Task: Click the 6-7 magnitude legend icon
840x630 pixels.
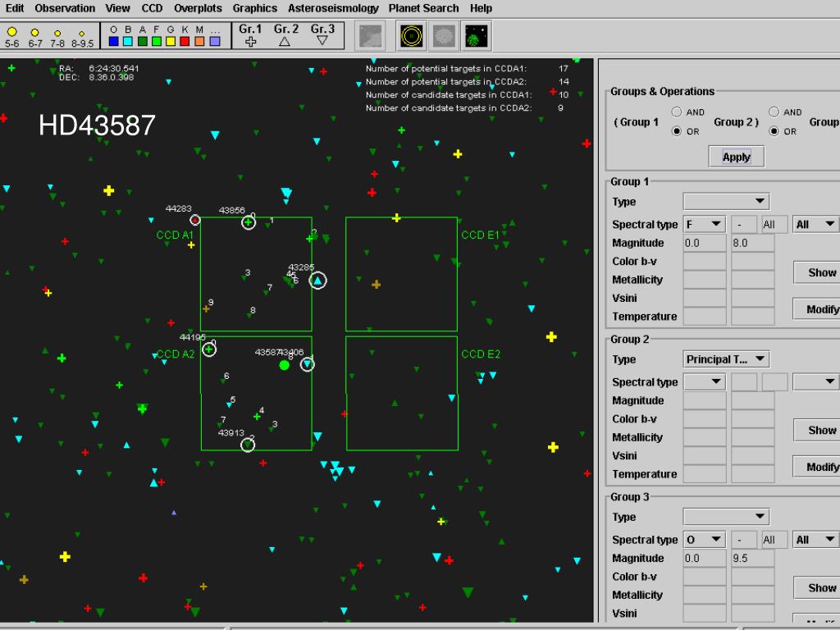Action: click(34, 33)
